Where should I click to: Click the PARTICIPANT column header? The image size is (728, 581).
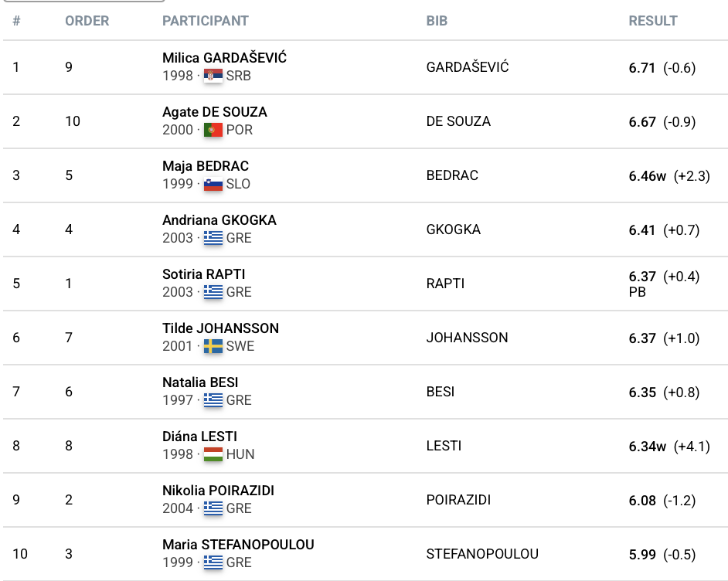click(x=205, y=21)
